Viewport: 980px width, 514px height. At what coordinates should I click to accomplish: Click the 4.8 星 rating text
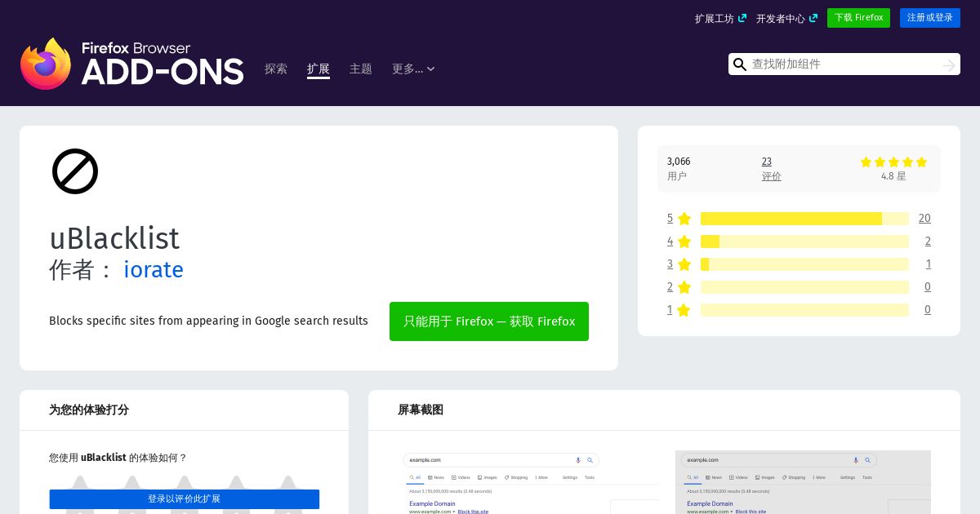pos(893,176)
